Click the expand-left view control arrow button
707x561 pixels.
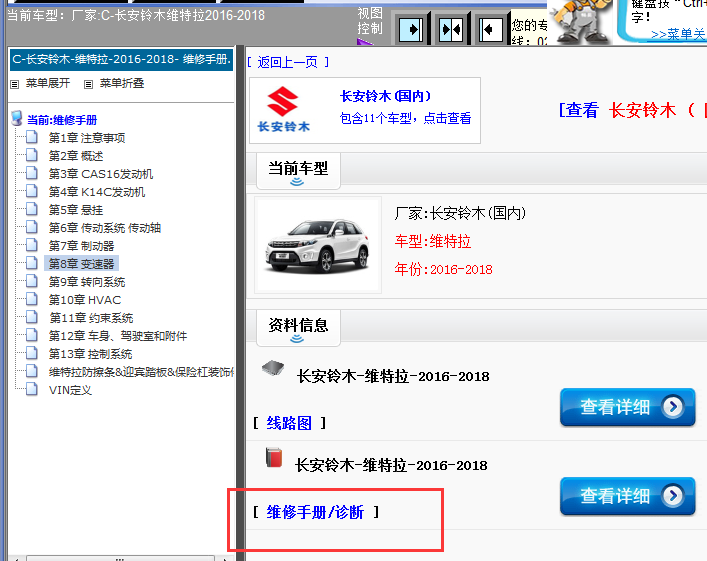[x=491, y=29]
